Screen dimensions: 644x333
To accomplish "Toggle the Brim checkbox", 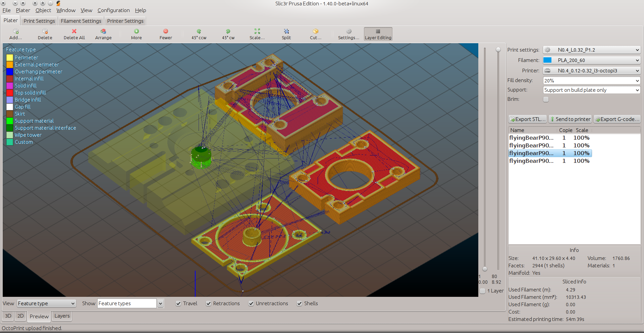I will pos(546,99).
